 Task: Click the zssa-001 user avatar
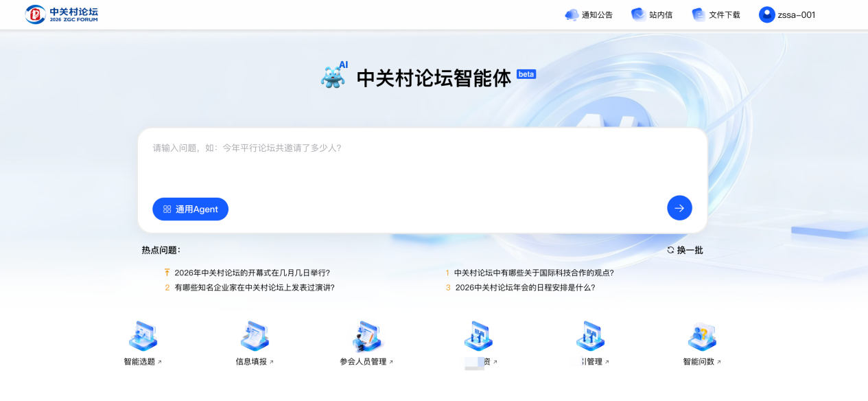coord(766,14)
